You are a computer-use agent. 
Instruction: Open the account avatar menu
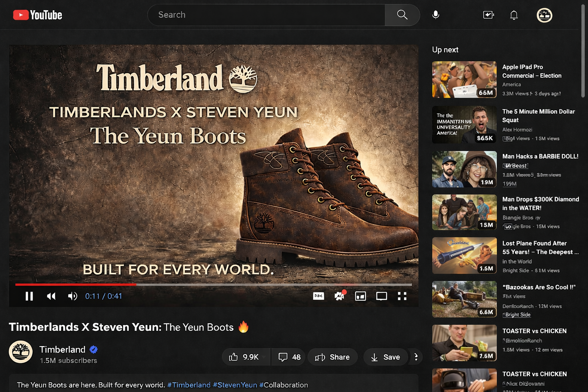tap(544, 15)
